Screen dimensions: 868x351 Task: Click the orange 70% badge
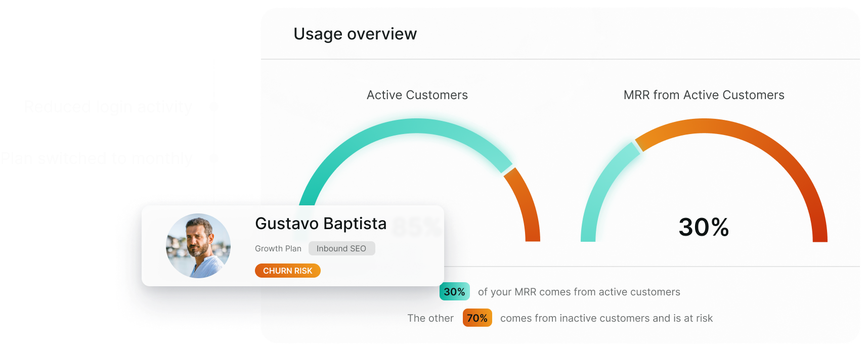point(477,318)
